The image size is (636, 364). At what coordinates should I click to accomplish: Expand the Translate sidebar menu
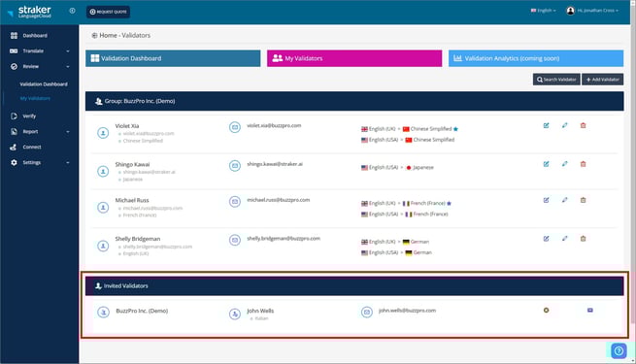click(40, 51)
